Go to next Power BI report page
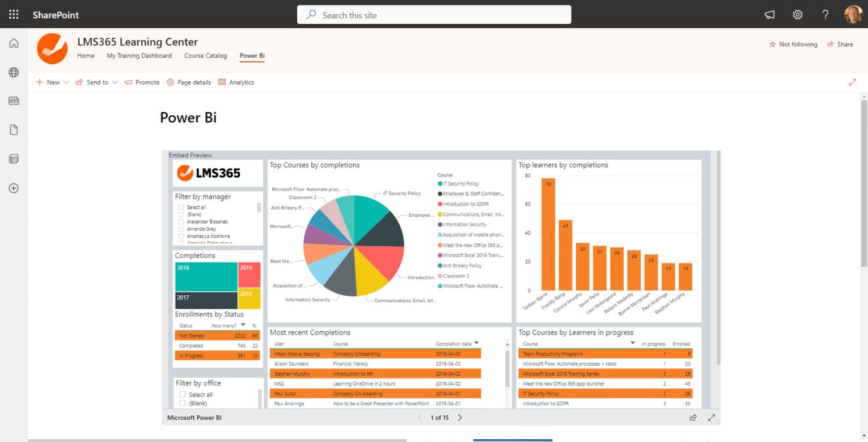This screenshot has width=868, height=442. coord(460,418)
